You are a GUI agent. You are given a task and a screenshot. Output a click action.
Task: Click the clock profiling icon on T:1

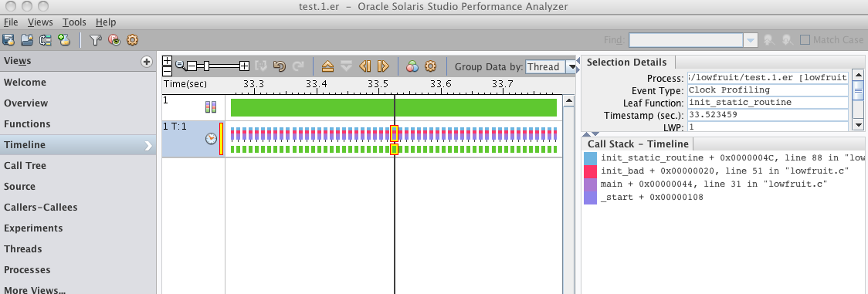(211, 139)
